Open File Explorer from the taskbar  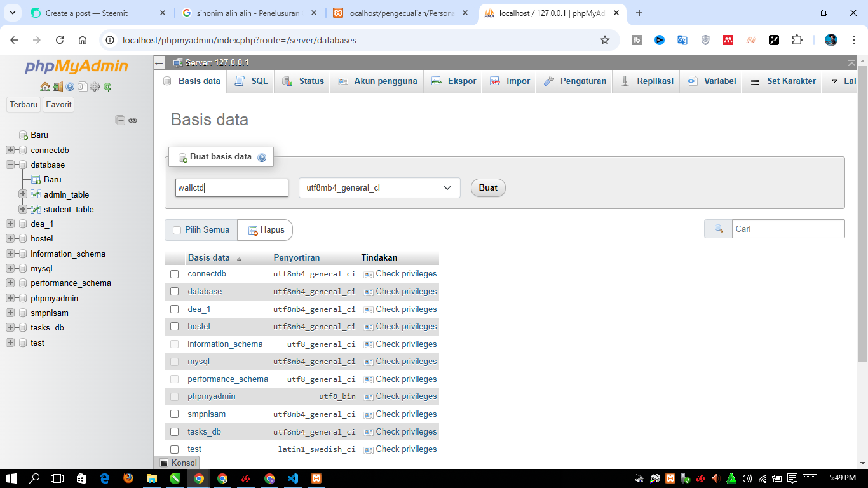(x=152, y=478)
